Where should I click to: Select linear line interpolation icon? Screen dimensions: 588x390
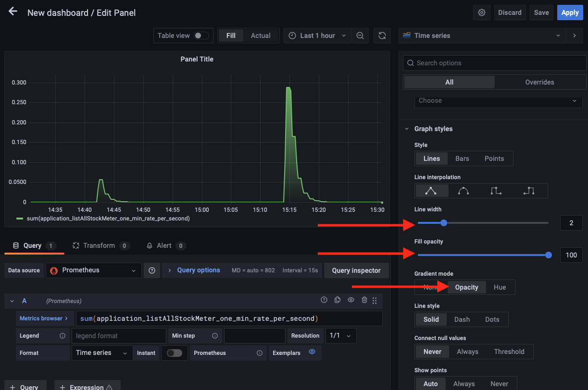pyautogui.click(x=431, y=191)
